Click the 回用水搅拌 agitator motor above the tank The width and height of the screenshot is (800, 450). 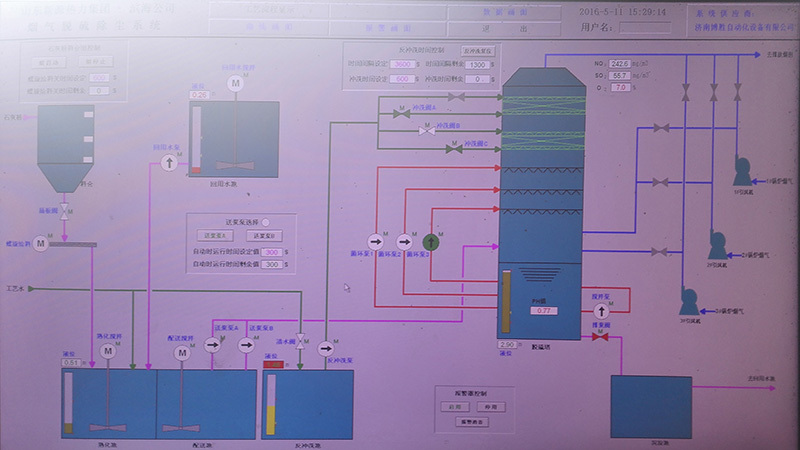(236, 84)
